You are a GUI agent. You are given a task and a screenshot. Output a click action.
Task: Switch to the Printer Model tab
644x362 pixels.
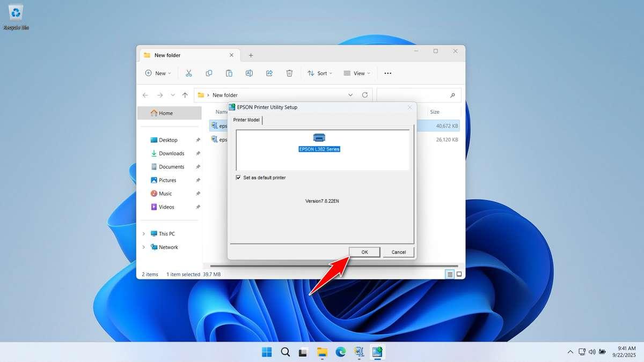pos(246,120)
